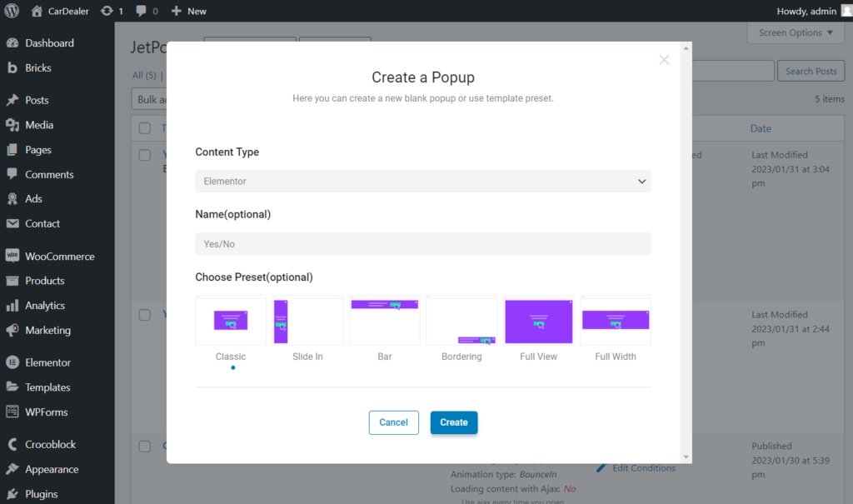Open the Crocoblock menu item
Image resolution: width=853 pixels, height=504 pixels.
(51, 444)
